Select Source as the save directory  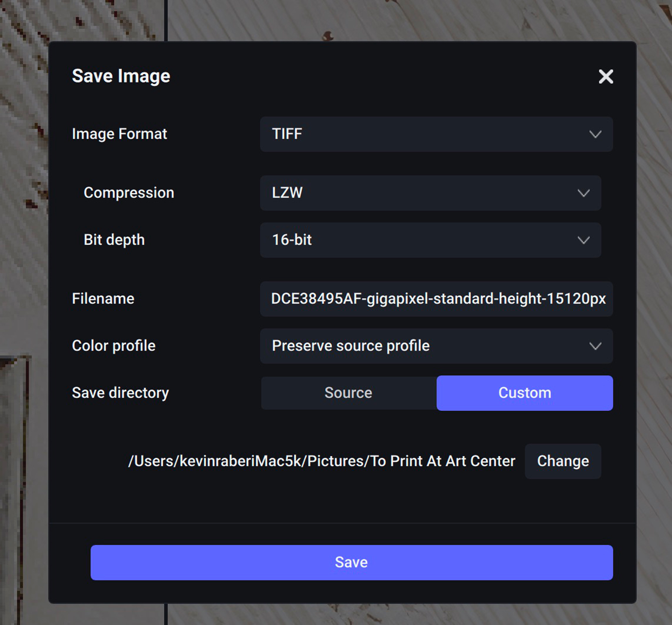point(348,393)
